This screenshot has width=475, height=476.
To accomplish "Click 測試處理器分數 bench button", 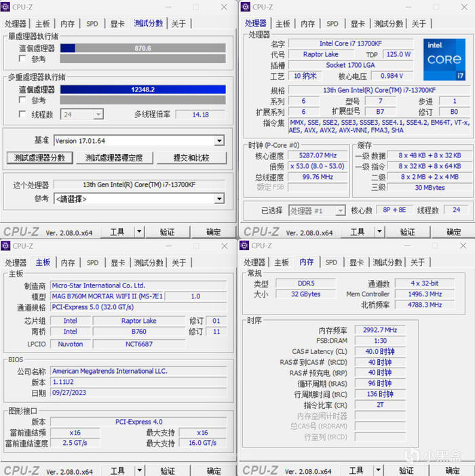I will [39, 157].
